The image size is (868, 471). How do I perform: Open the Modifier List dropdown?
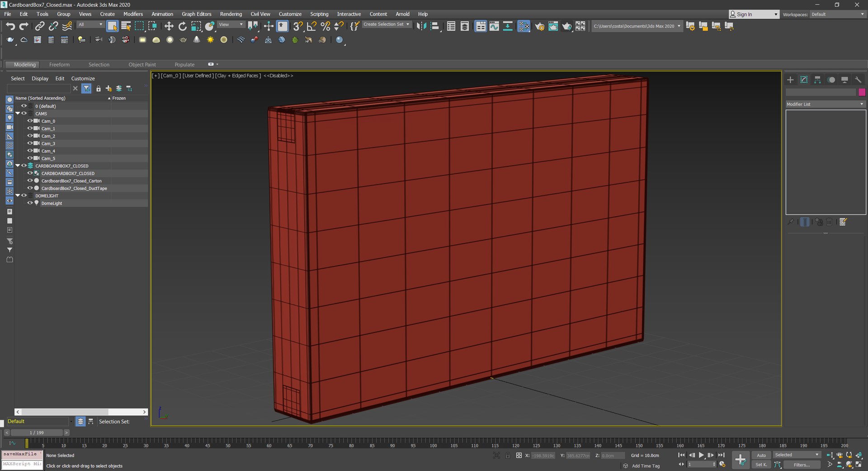coord(826,104)
